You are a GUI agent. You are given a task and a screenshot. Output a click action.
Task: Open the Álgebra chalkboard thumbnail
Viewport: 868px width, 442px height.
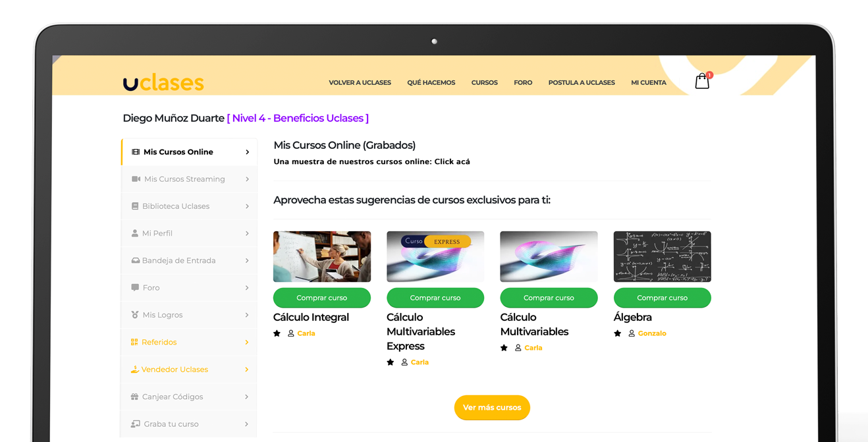click(663, 257)
